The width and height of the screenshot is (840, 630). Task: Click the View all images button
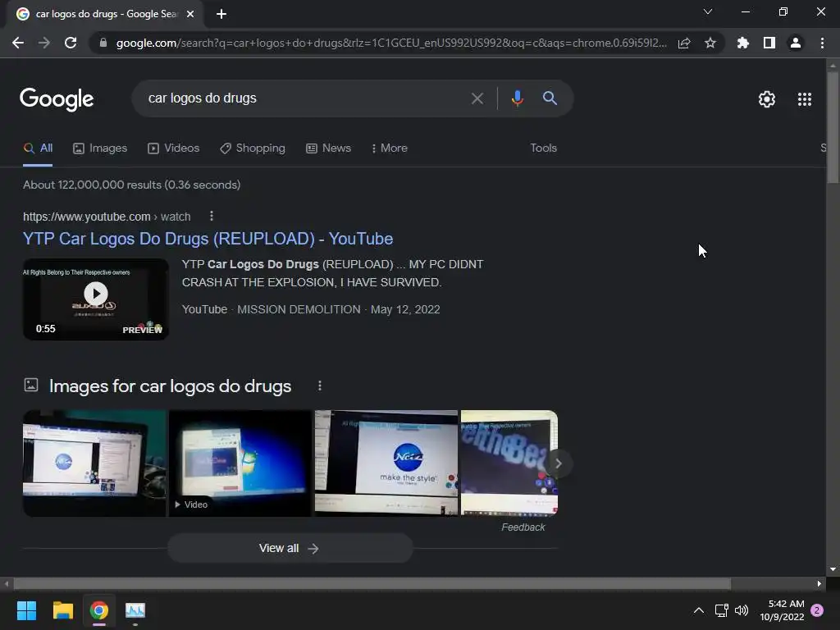click(x=290, y=549)
